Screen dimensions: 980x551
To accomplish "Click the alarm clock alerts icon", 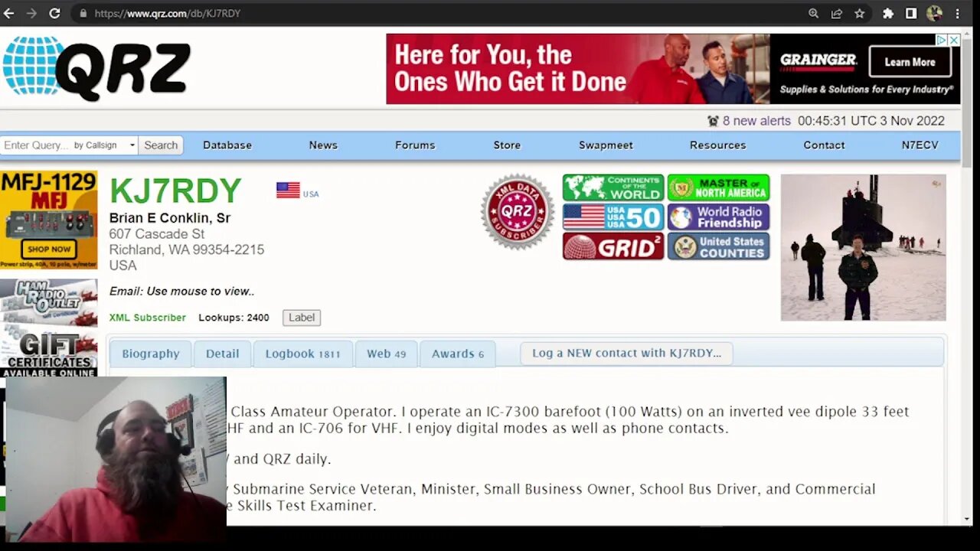I will (x=713, y=121).
